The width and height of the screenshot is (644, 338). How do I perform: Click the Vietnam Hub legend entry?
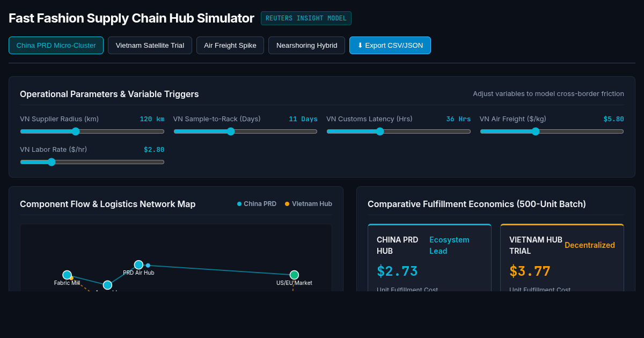point(308,204)
